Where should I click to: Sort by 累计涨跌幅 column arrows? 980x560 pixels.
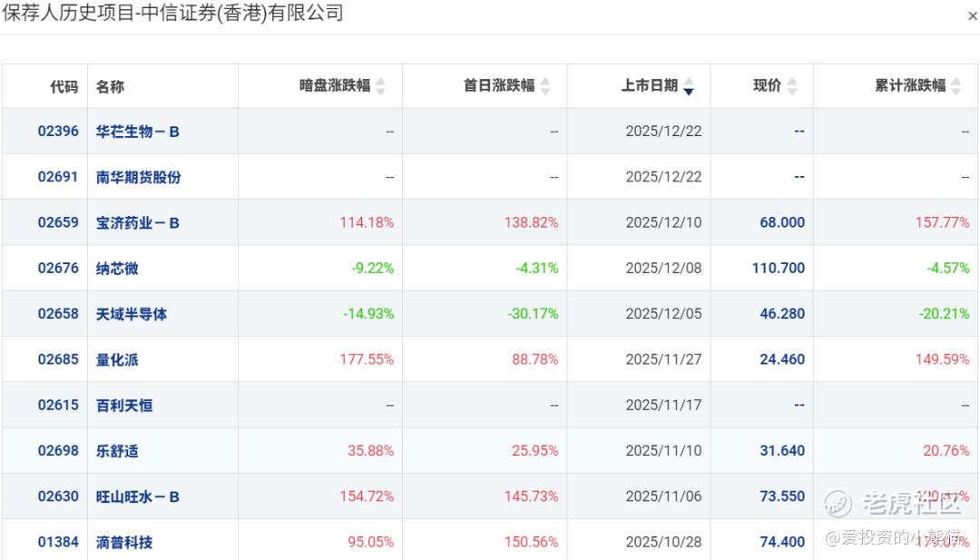pyautogui.click(x=956, y=86)
